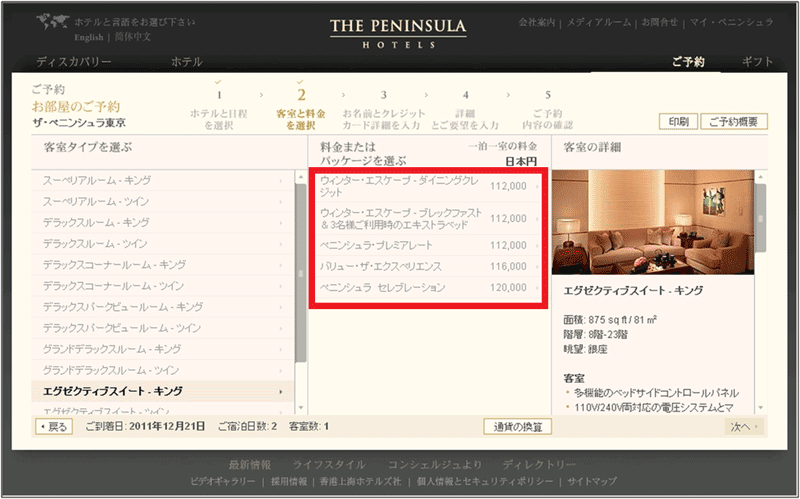Open 個人情報とセキュリティポリシー footer link

pyautogui.click(x=485, y=481)
